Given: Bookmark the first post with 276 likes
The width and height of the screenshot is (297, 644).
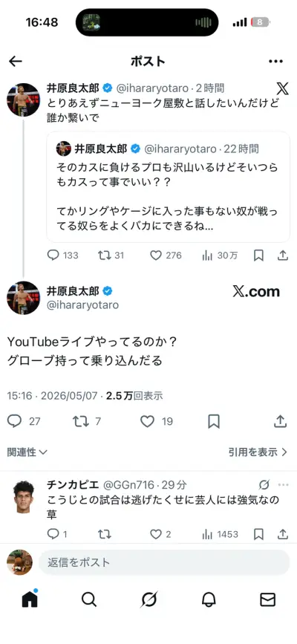Looking at the screenshot, I should click(258, 256).
